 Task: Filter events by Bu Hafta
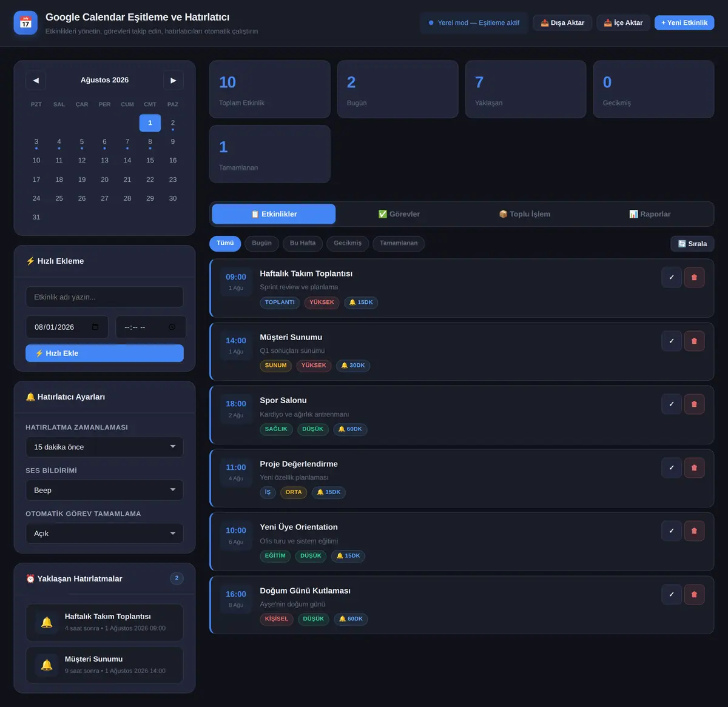pos(303,243)
